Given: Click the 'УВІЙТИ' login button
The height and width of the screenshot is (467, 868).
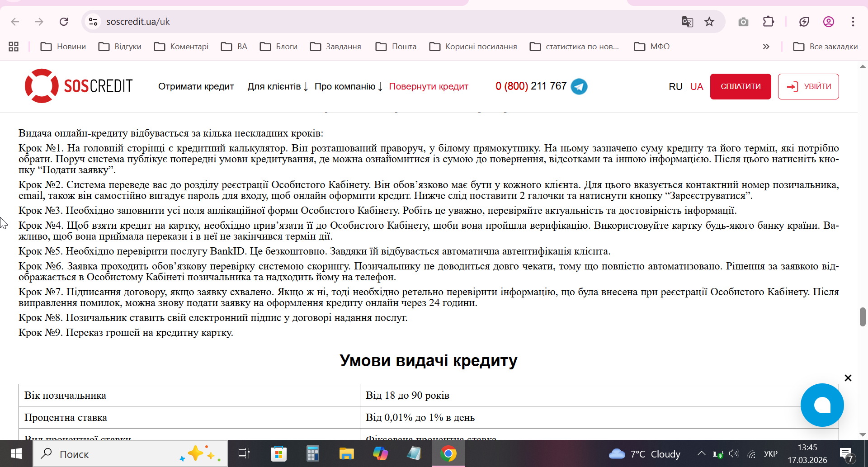Looking at the screenshot, I should pos(808,86).
